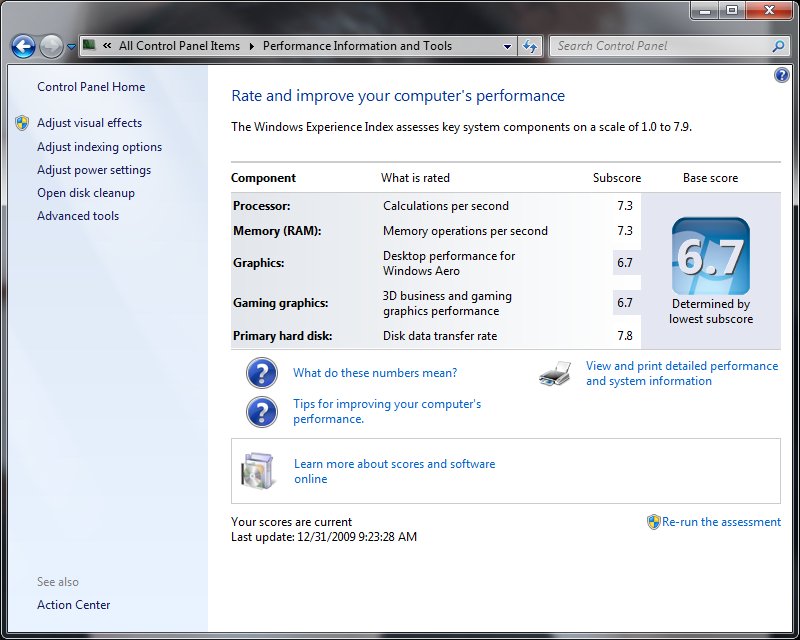Open Adjust power settings
The image size is (800, 640).
tap(94, 170)
